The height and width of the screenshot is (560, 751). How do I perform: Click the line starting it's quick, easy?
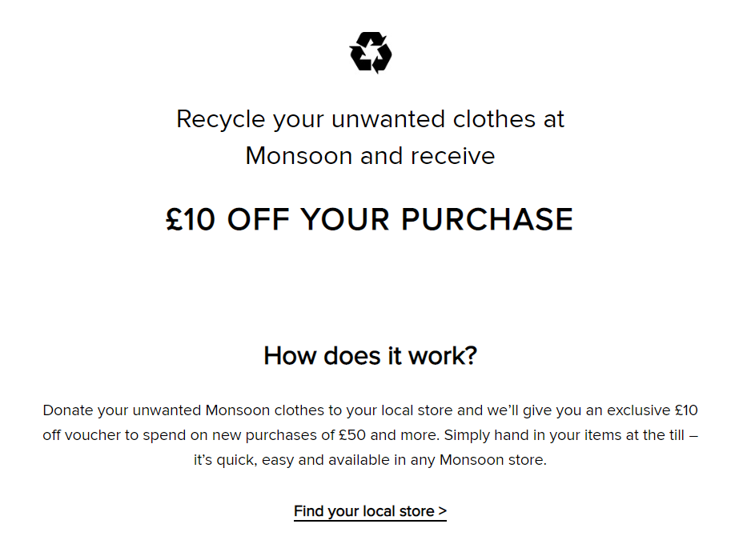point(370,460)
